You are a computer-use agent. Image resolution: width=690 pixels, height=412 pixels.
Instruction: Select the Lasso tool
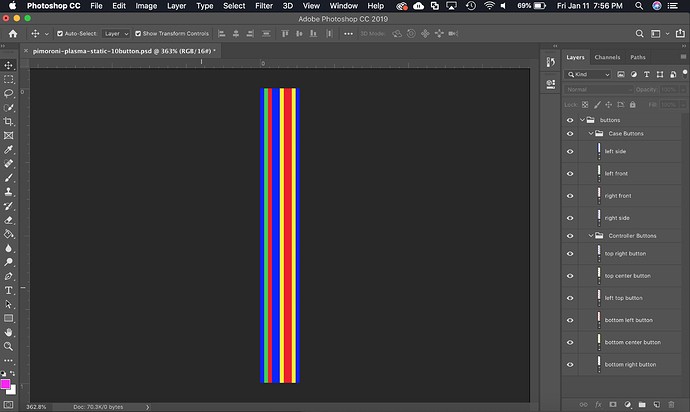pos(8,93)
